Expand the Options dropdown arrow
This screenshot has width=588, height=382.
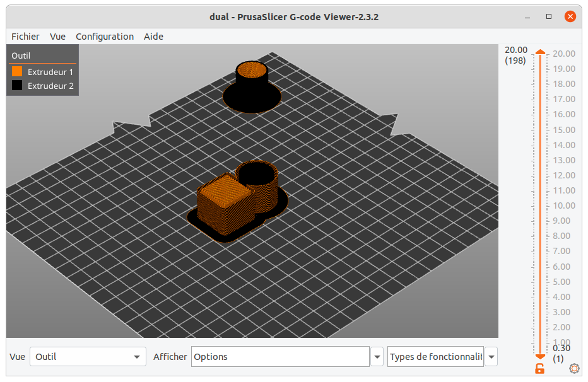pos(377,357)
